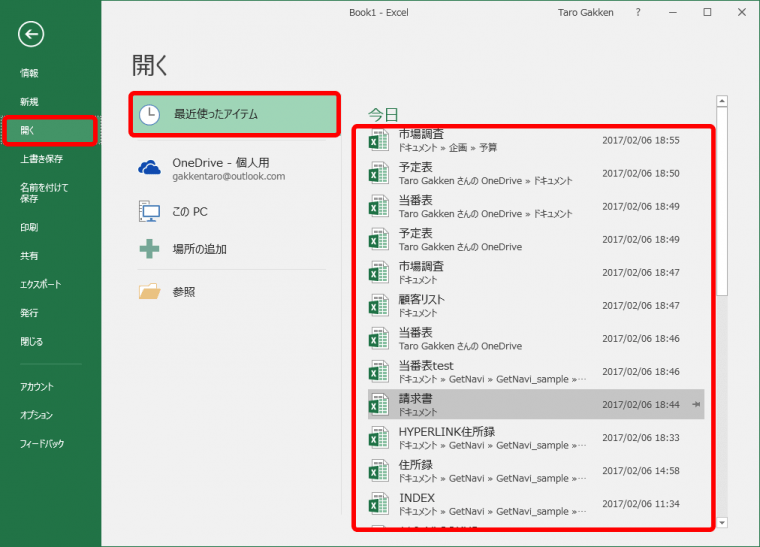Click the clock icon beside 最近使ったアイテム
This screenshot has width=760, height=547.
[149, 115]
